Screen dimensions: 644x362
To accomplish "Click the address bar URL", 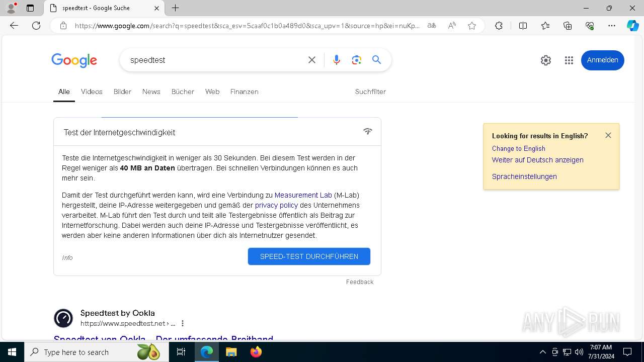I will coord(247,26).
